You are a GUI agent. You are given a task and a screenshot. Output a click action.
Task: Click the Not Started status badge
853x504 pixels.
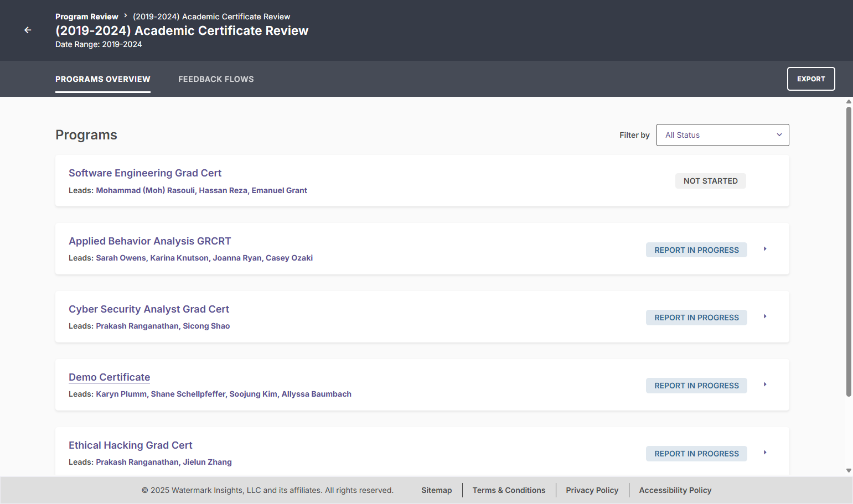pos(711,181)
